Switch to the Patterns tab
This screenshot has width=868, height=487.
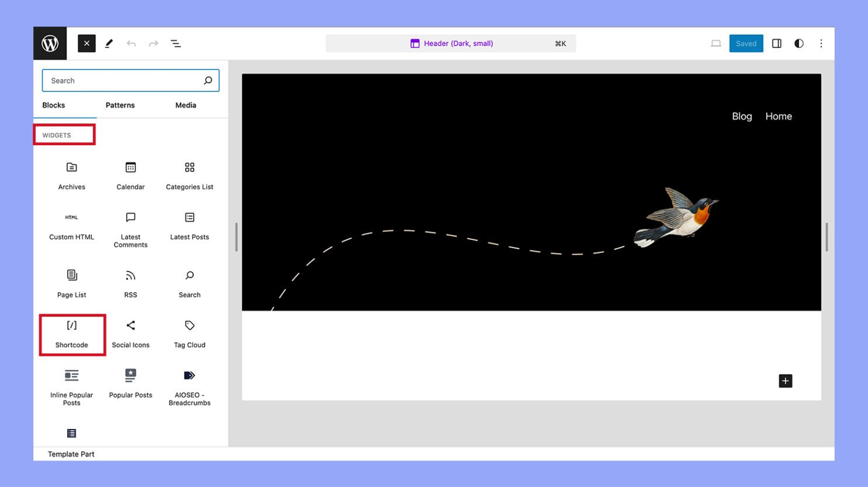click(x=120, y=105)
